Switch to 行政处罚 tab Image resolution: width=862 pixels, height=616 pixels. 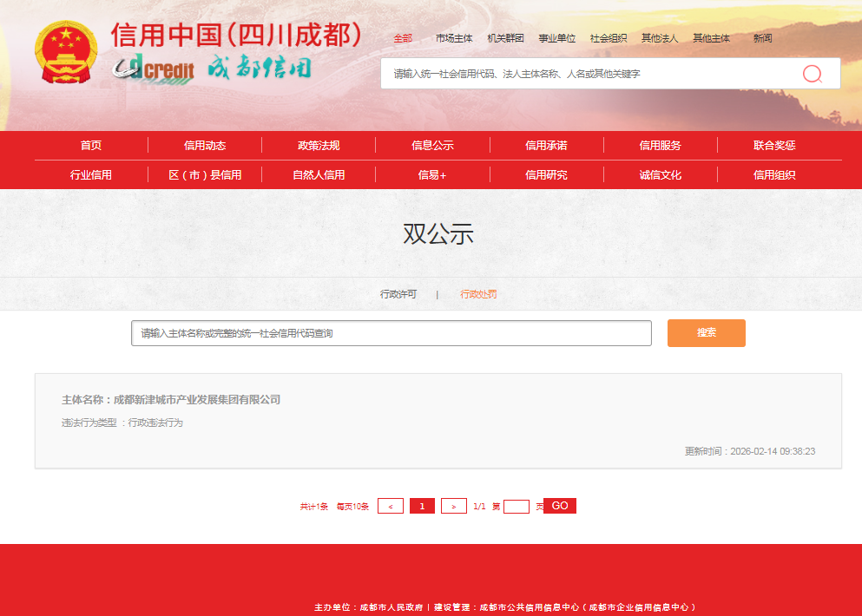(x=478, y=294)
